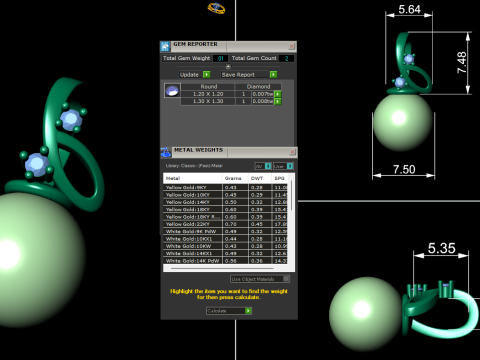
Task: Click the Grams column header
Action: coord(235,178)
